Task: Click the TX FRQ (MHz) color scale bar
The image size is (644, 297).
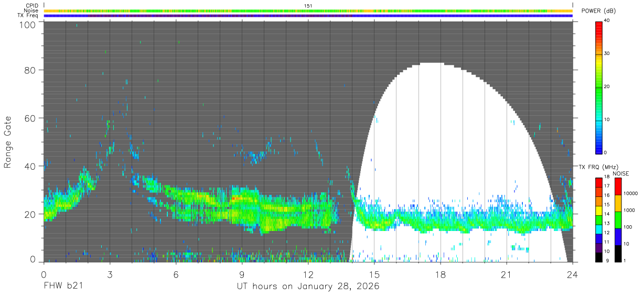Action: [598, 220]
